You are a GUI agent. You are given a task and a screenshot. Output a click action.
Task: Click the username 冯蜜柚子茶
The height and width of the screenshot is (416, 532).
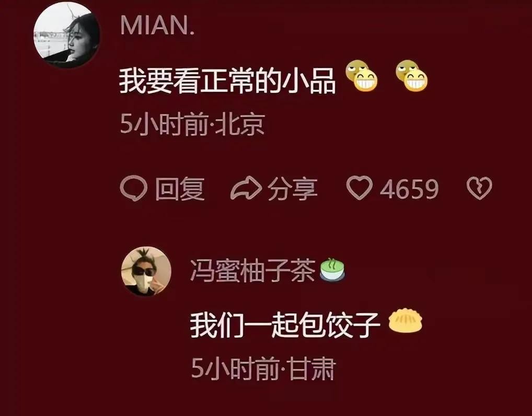[x=253, y=271]
